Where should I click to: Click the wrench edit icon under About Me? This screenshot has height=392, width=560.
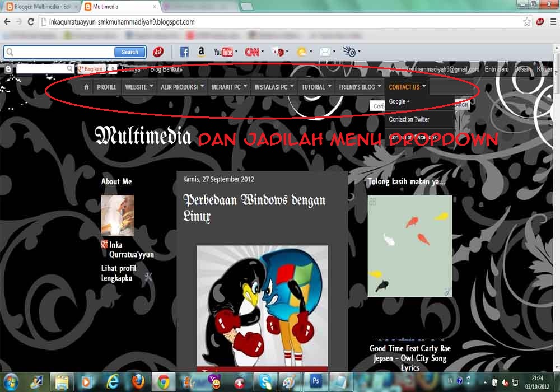click(148, 277)
